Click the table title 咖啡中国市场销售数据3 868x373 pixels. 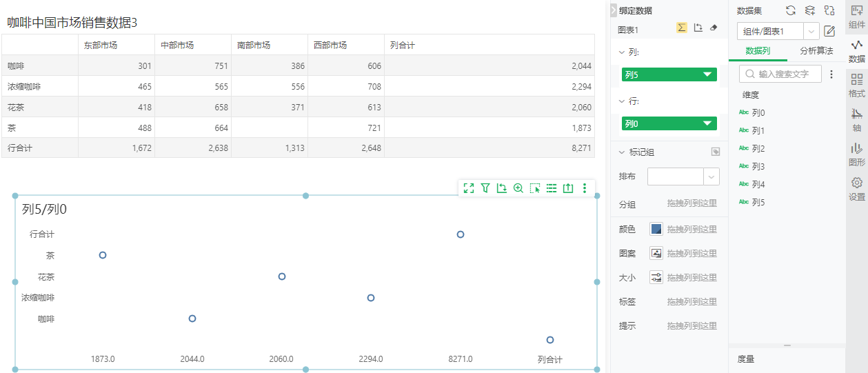click(x=72, y=22)
